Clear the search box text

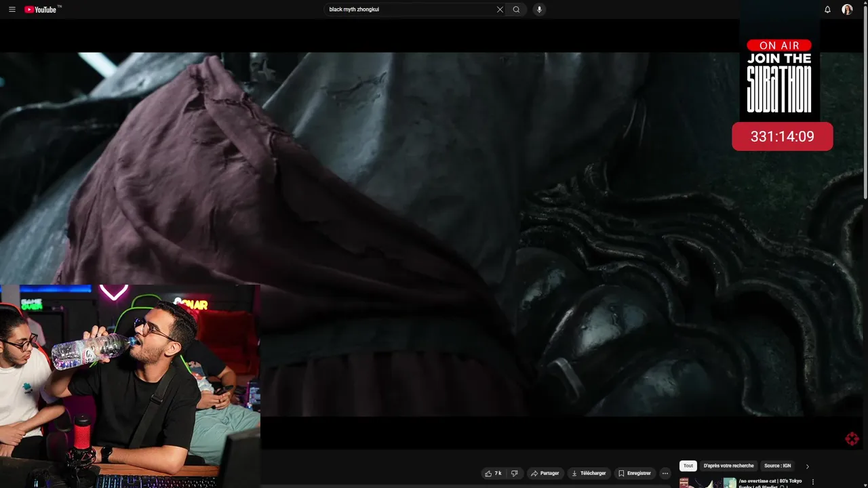pos(500,9)
